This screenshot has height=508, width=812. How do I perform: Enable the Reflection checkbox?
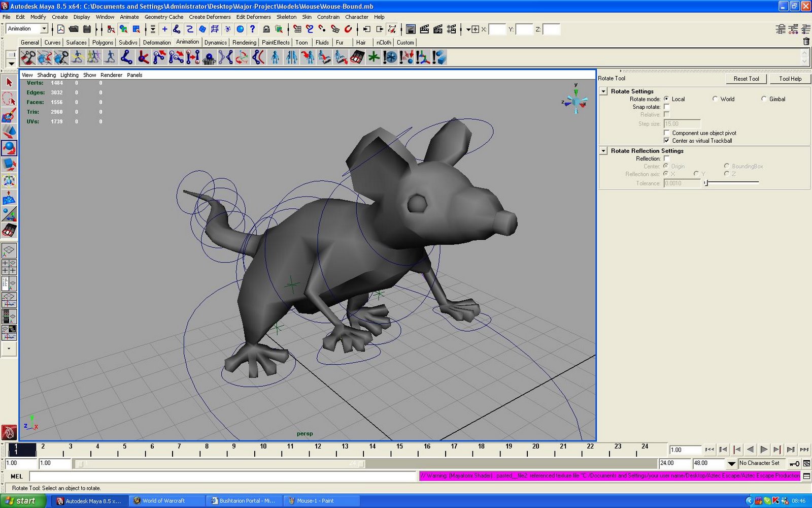666,159
